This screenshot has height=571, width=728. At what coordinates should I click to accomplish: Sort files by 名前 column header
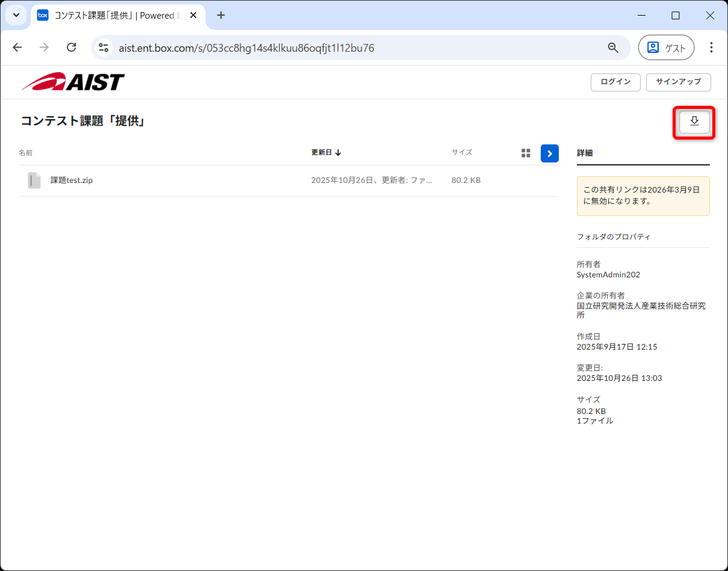[x=26, y=153]
